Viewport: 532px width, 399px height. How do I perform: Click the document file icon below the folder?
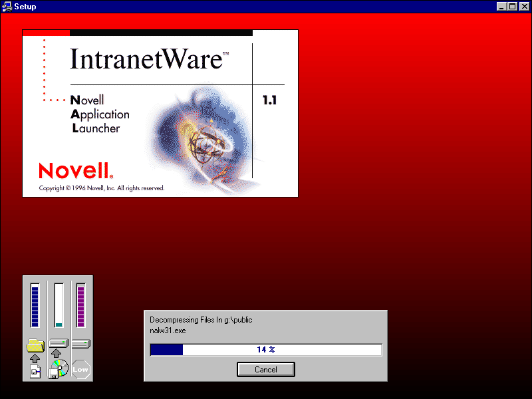[x=35, y=372]
